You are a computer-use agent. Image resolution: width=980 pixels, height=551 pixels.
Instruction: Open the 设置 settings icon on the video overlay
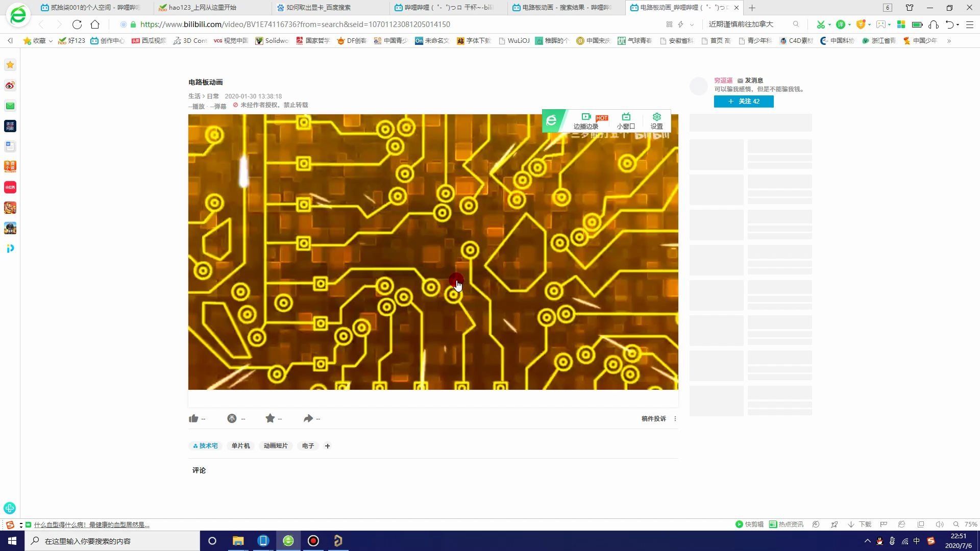(x=656, y=121)
